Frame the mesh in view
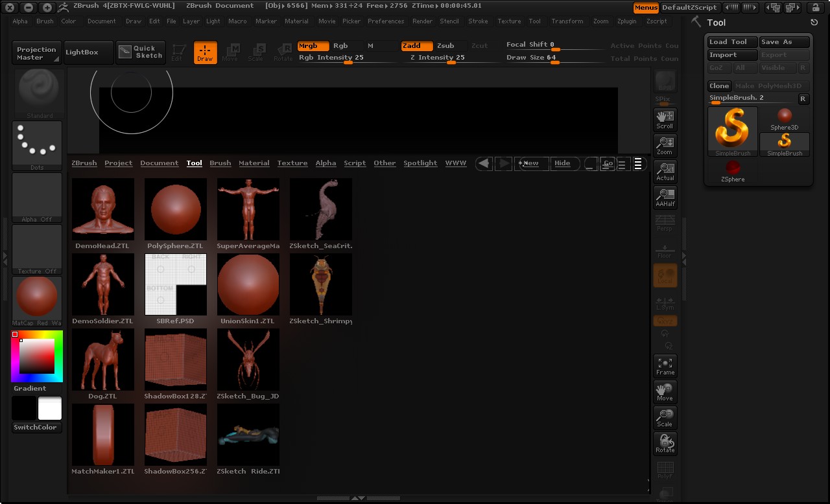The image size is (830, 504). click(665, 365)
